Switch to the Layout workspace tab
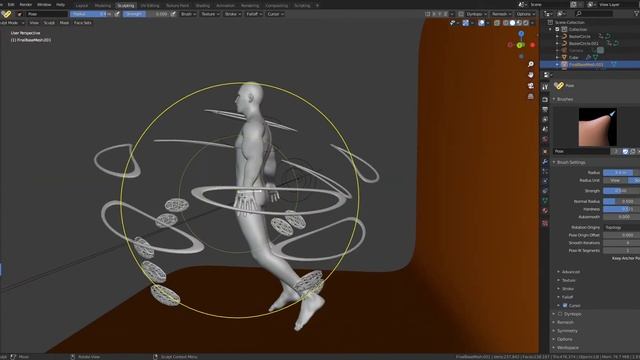This screenshot has height=360, width=640. 82,5
